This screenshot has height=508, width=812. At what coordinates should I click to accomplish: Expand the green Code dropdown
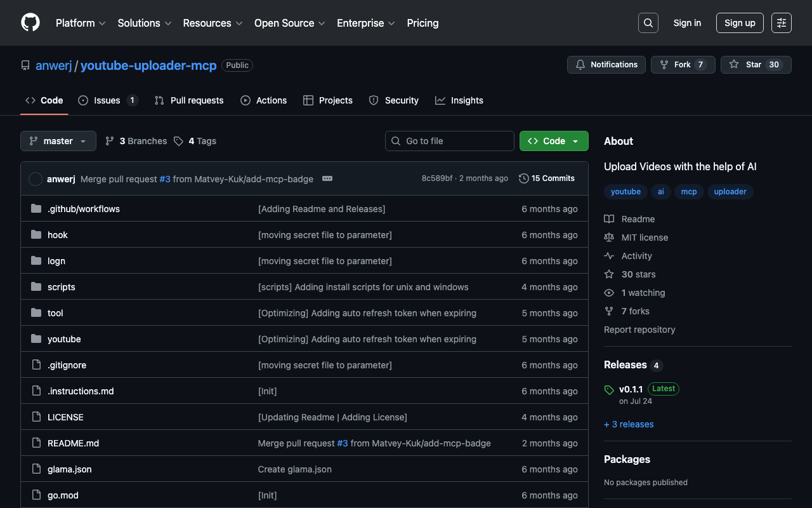[x=554, y=141]
